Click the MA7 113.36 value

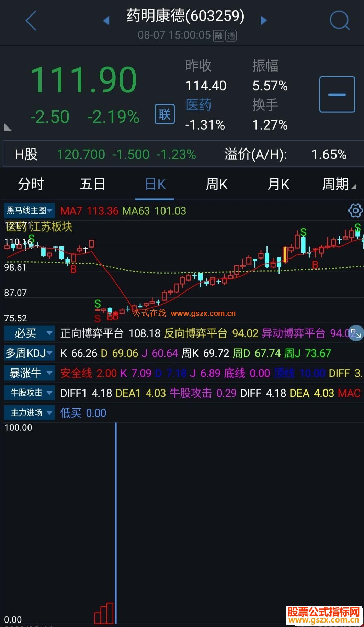[x=89, y=211]
